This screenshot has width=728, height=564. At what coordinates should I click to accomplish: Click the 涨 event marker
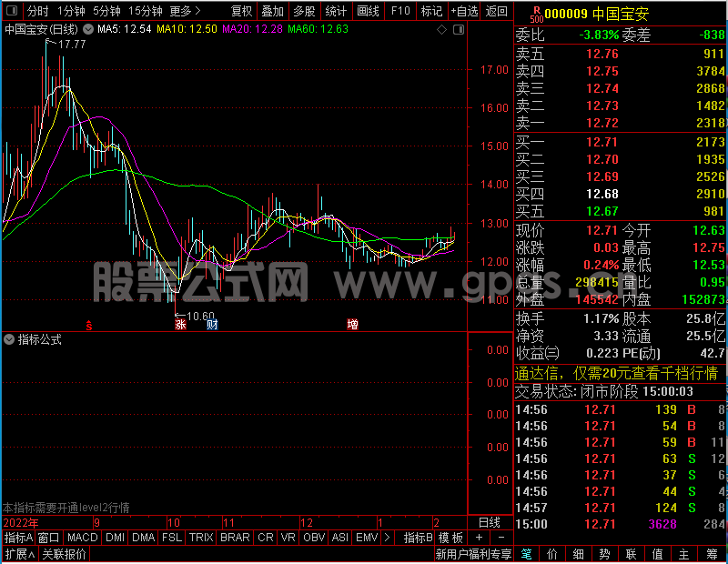180,325
